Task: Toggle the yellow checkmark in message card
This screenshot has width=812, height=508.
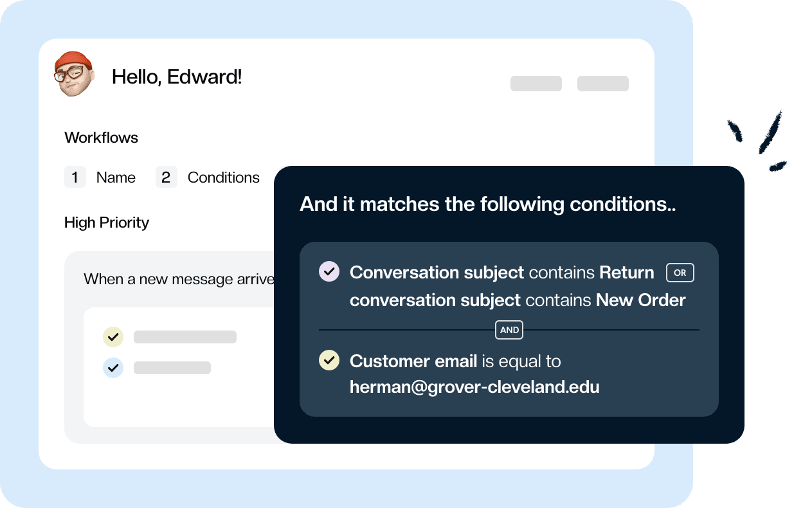Action: 113,337
